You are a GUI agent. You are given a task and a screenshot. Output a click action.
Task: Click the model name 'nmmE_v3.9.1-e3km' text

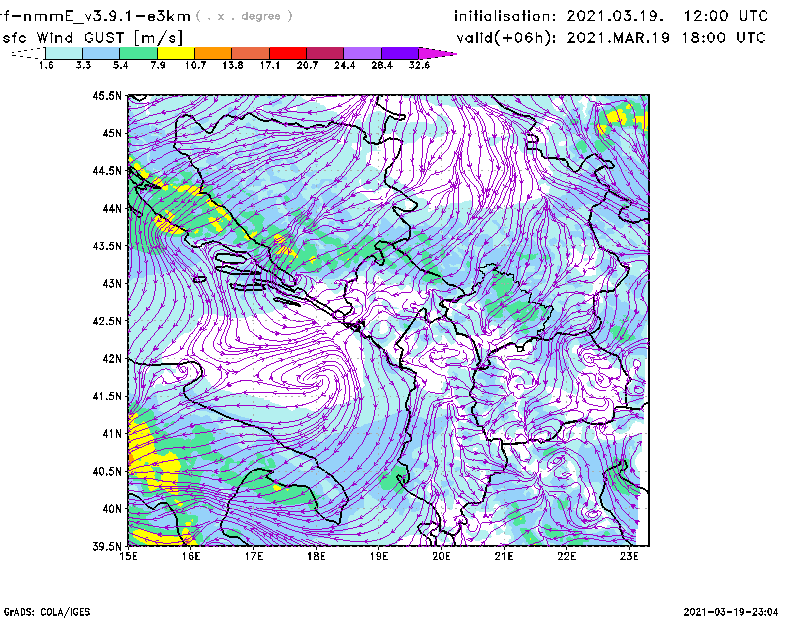[106, 16]
